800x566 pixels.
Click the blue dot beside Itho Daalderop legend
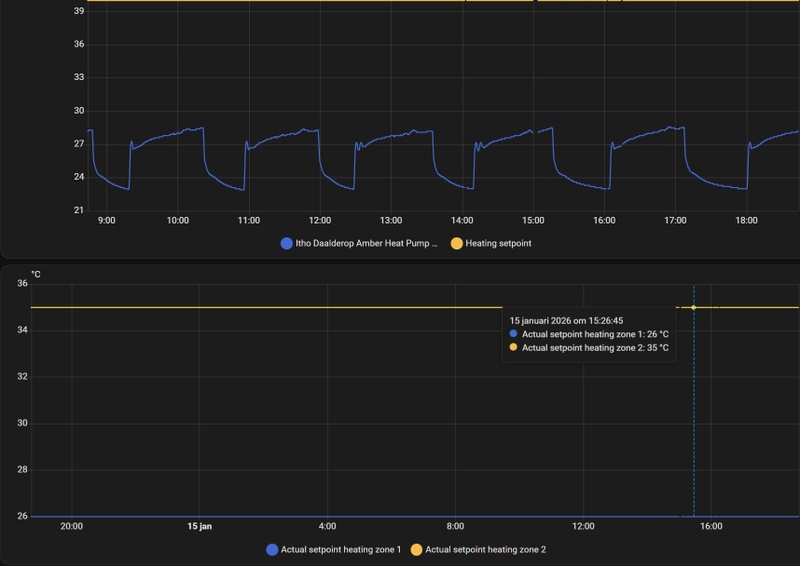point(287,243)
